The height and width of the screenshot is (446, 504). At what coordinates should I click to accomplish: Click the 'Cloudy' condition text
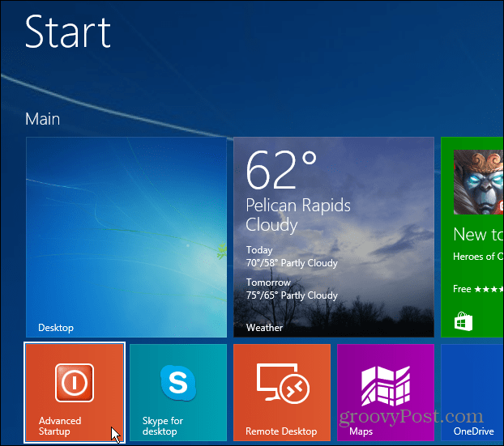(271, 225)
